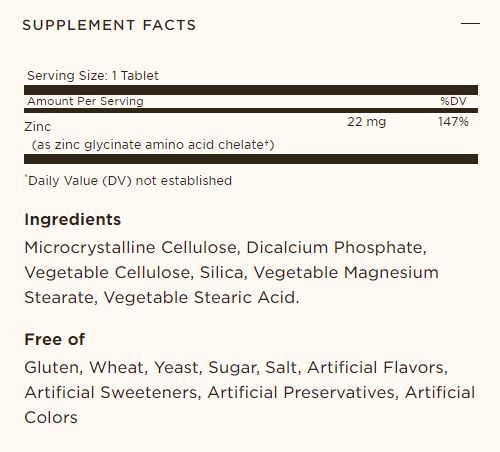Image resolution: width=500 pixels, height=452 pixels.
Task: Select the Serving Size: 1 Tablet text
Action: pyautogui.click(x=93, y=76)
